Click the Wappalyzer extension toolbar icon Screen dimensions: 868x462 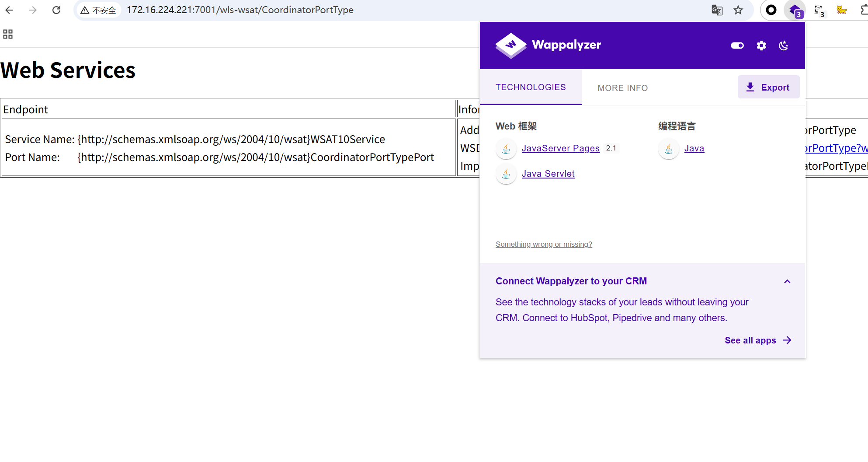[x=795, y=10]
